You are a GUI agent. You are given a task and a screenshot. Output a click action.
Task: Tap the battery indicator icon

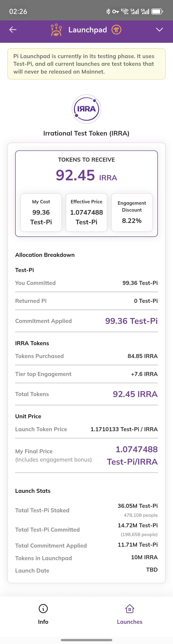[x=157, y=11]
